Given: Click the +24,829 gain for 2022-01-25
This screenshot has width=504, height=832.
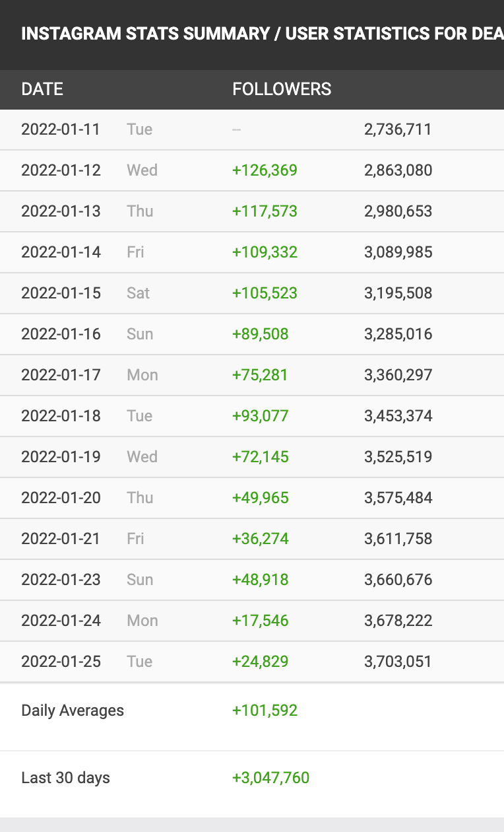Looking at the screenshot, I should click(260, 662).
